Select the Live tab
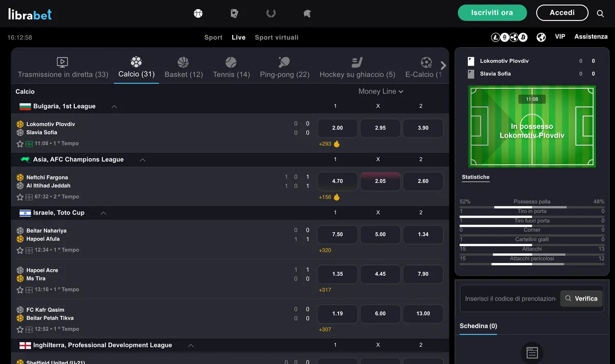The image size is (615, 364). [x=238, y=37]
